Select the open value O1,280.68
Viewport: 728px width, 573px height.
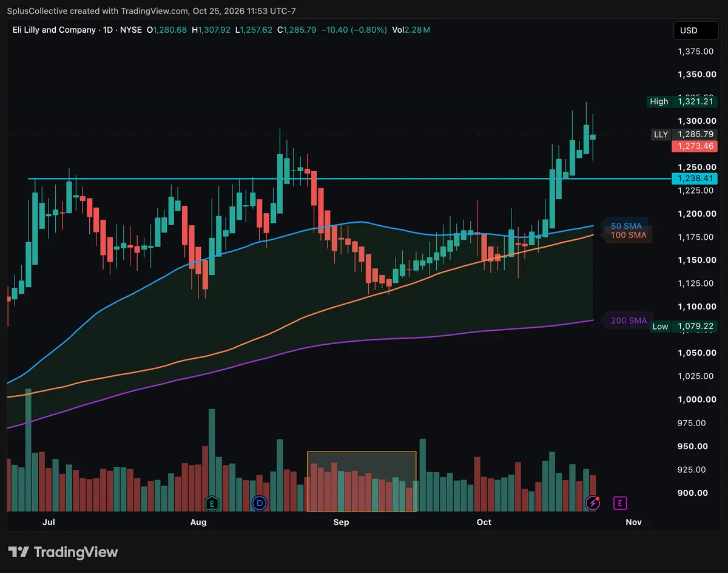pos(167,30)
